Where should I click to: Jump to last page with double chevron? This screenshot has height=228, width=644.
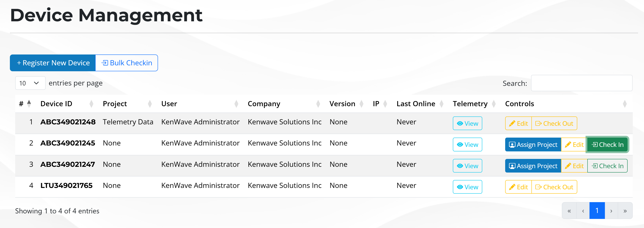click(x=625, y=210)
